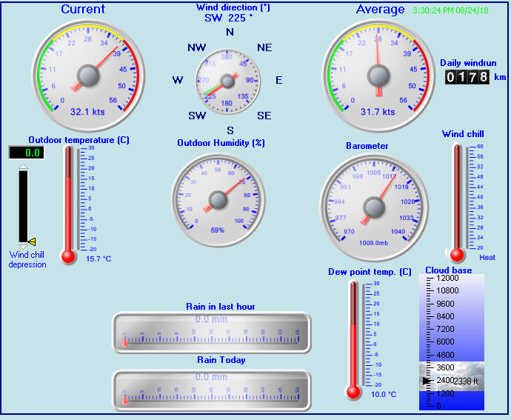This screenshot has height=420, width=511.
Task: Click the upper arrow above depression bar
Action: pyautogui.click(x=23, y=167)
